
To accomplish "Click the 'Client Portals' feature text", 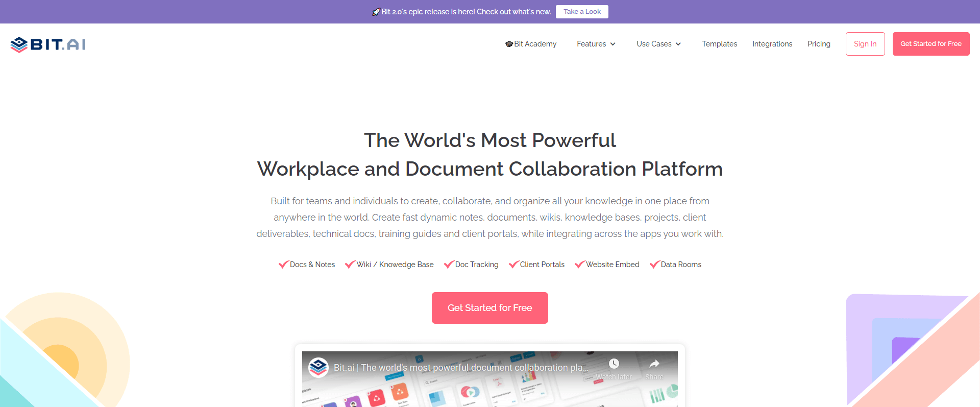I will pyautogui.click(x=542, y=265).
